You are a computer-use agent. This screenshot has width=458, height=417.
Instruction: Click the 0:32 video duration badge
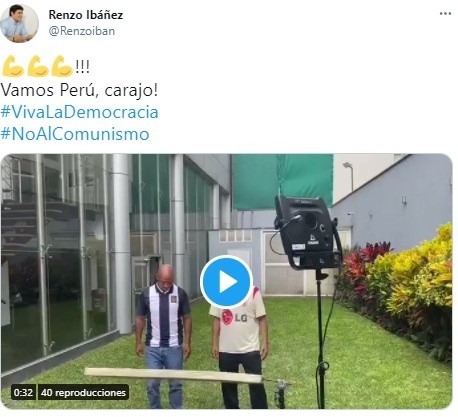click(x=23, y=392)
